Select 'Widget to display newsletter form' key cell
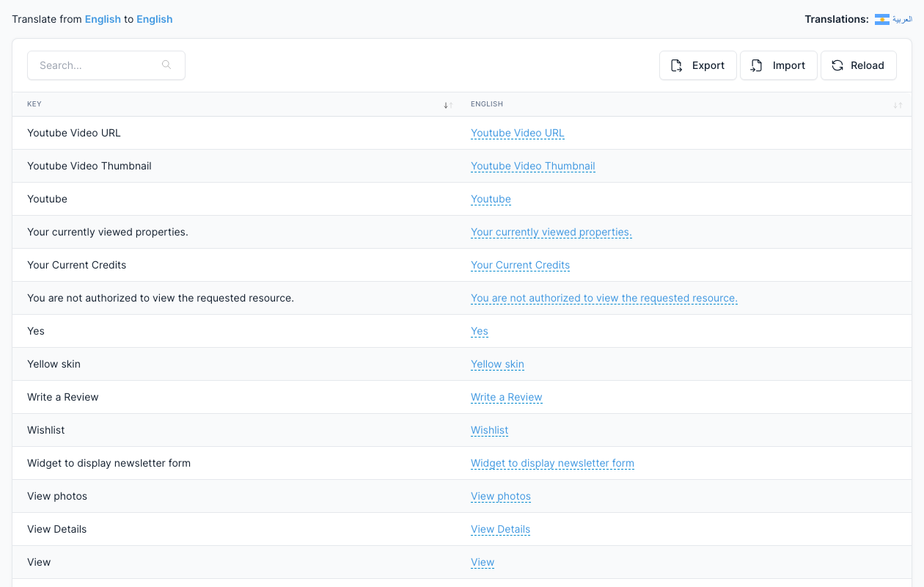924x587 pixels. click(x=234, y=463)
